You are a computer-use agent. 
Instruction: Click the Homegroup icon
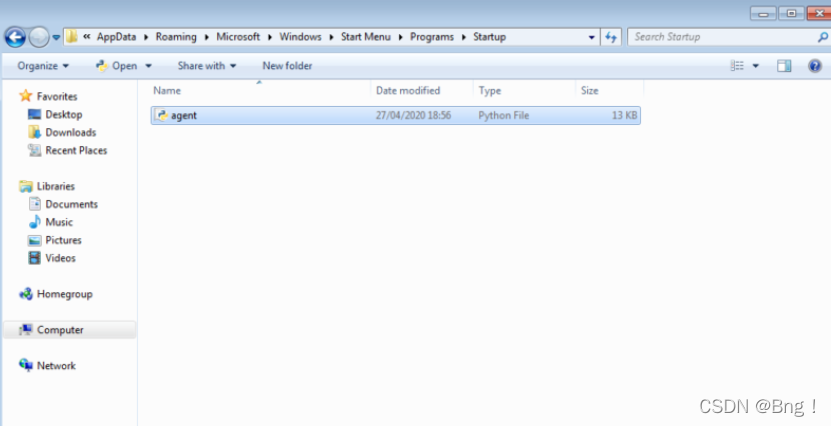pyautogui.click(x=25, y=294)
